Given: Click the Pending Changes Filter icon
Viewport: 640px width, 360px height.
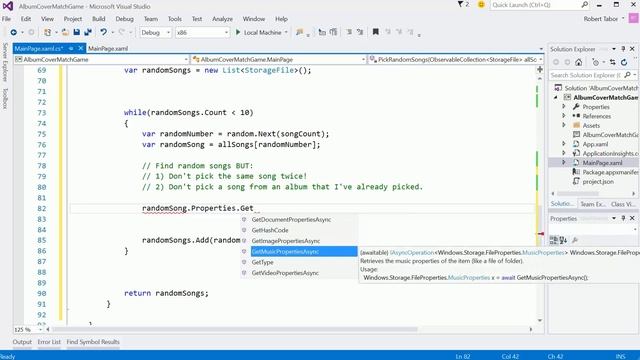Looking at the screenshot, I should 596,62.
